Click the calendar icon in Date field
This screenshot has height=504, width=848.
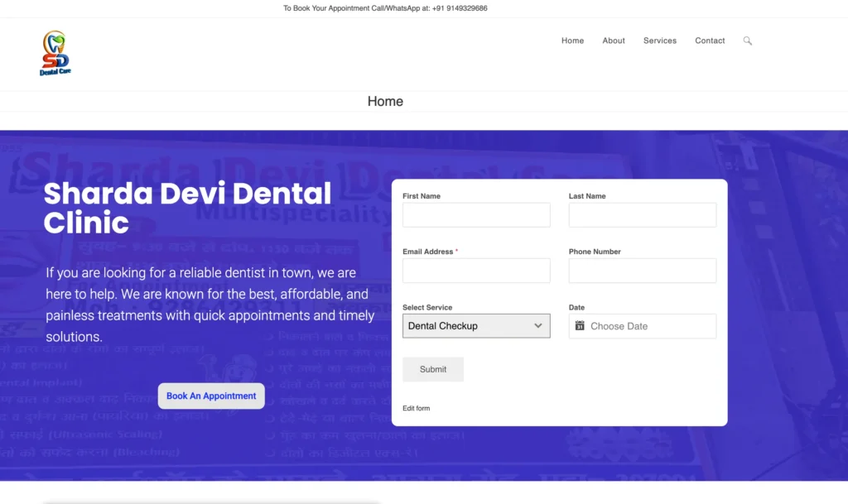(x=580, y=326)
